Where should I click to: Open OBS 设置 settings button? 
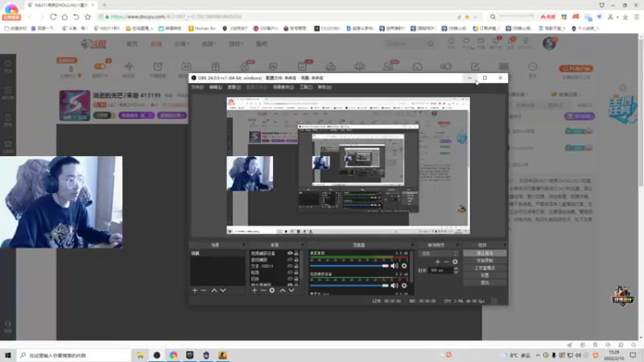coord(485,275)
